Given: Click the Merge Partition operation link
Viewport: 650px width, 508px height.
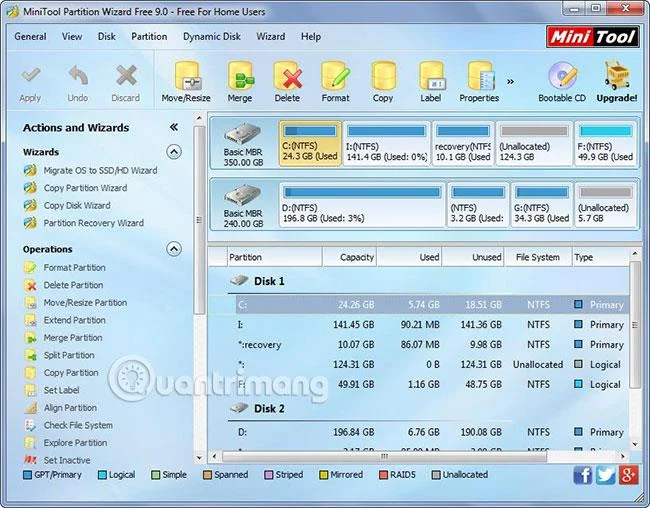Looking at the screenshot, I should (73, 338).
